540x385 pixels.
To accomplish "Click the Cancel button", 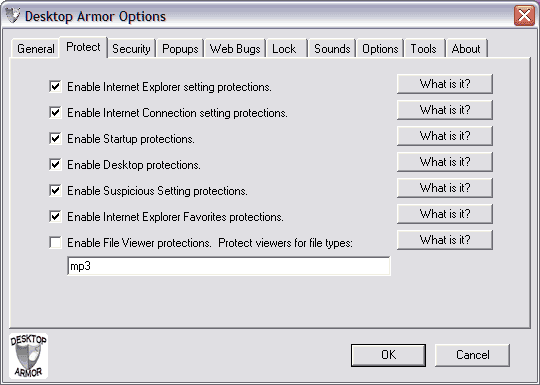I will tap(472, 355).
